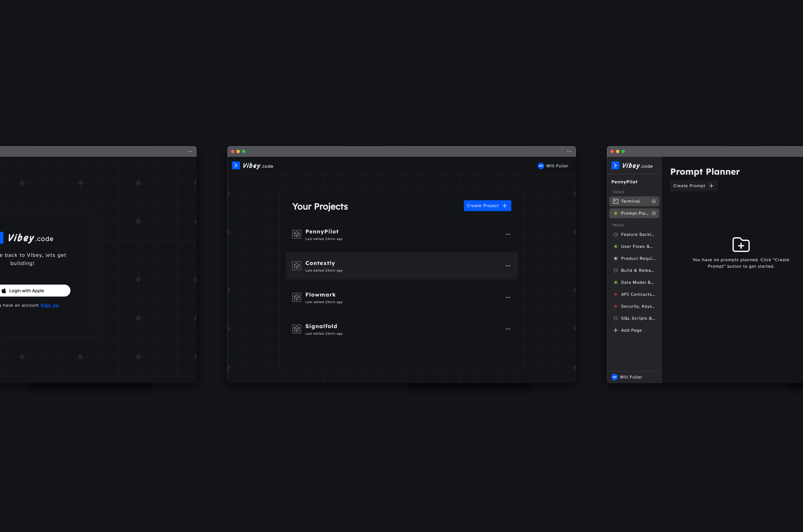
Task: Click the Sign up link
Action: coord(50,305)
